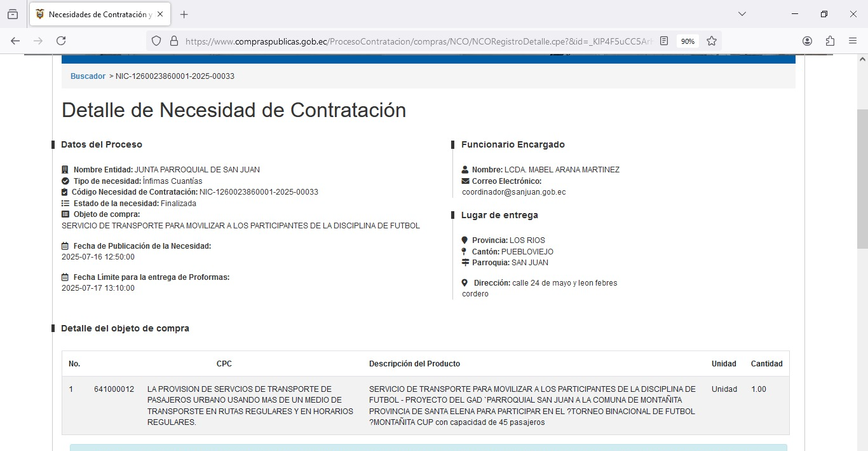
Task: Expand the list all tabs dropdown
Action: [742, 14]
